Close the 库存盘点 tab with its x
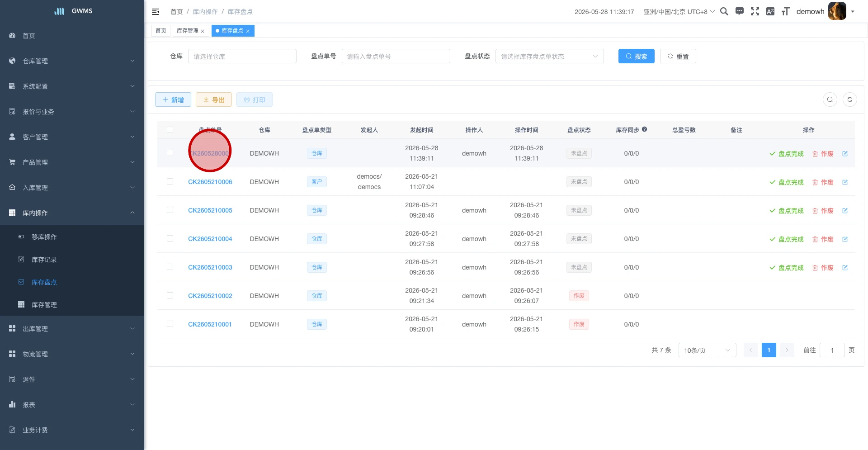Screen dimensions: 868x450 248,31
